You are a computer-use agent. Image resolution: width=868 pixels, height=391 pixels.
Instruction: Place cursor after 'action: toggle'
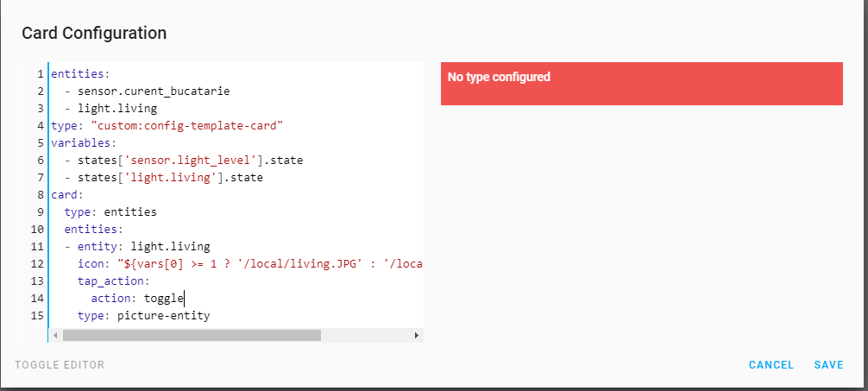click(185, 299)
